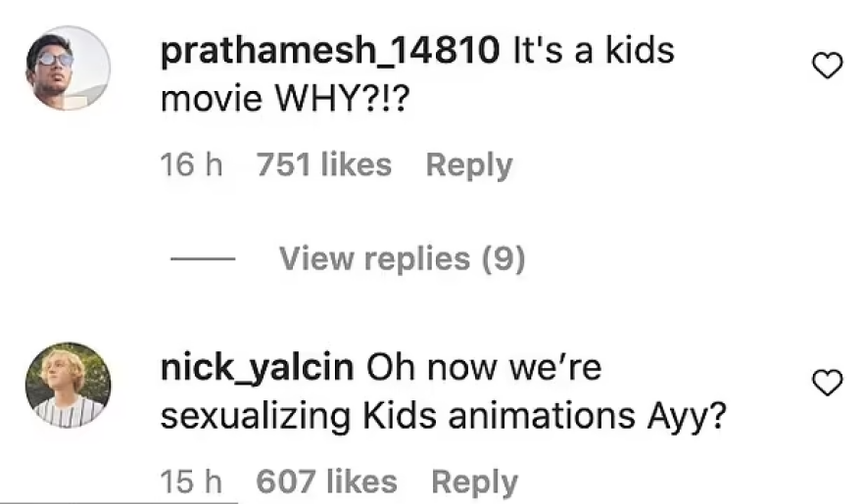The width and height of the screenshot is (862, 504).
Task: Like the comment by prathamesh_14810
Action: [x=828, y=67]
